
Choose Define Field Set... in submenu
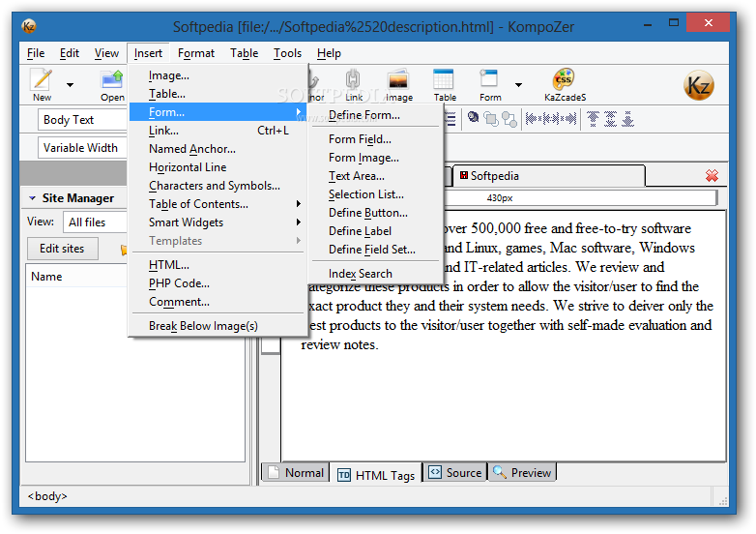376,250
